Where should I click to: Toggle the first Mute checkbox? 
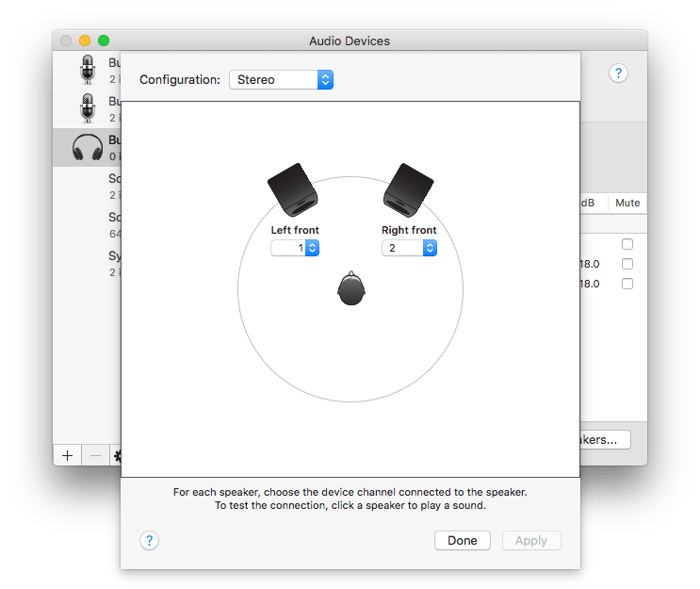pyautogui.click(x=627, y=244)
